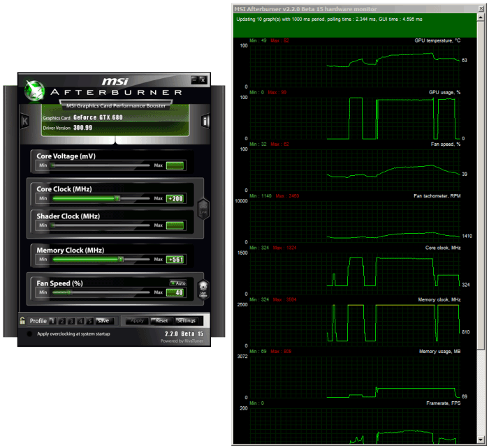The image size is (489, 448).
Task: Click the User Define fan icon
Action: pyautogui.click(x=203, y=289)
